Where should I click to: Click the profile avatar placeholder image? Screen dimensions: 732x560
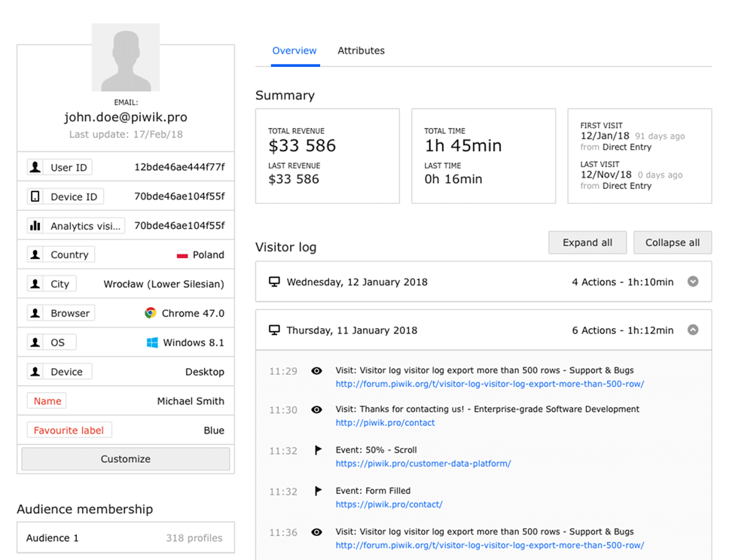click(x=125, y=57)
